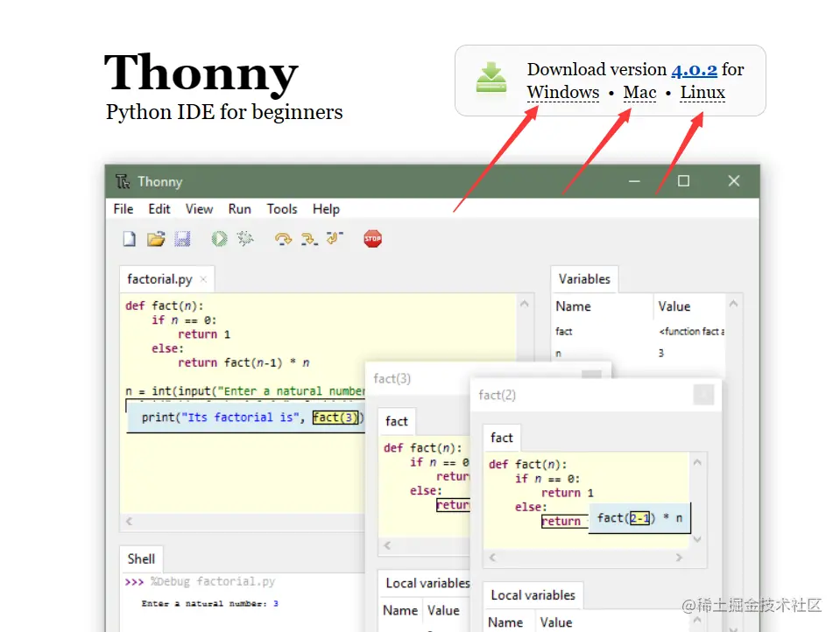The width and height of the screenshot is (840, 632).
Task: Select the fact tab in fact(3) window
Action: tap(397, 422)
